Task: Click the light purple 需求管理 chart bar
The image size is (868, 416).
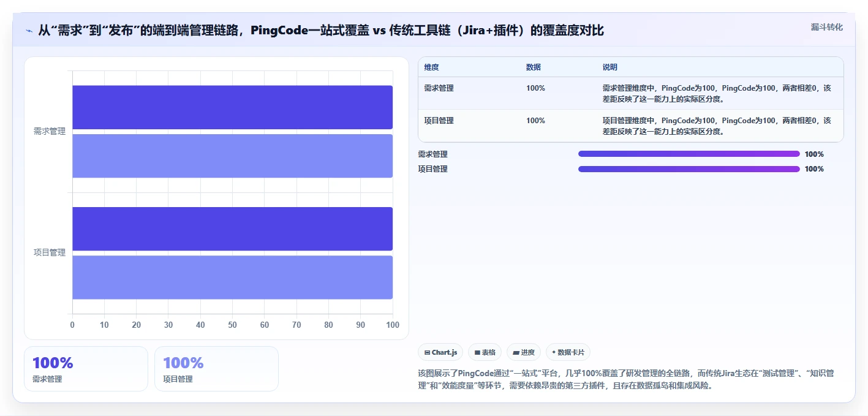Action: [x=232, y=156]
